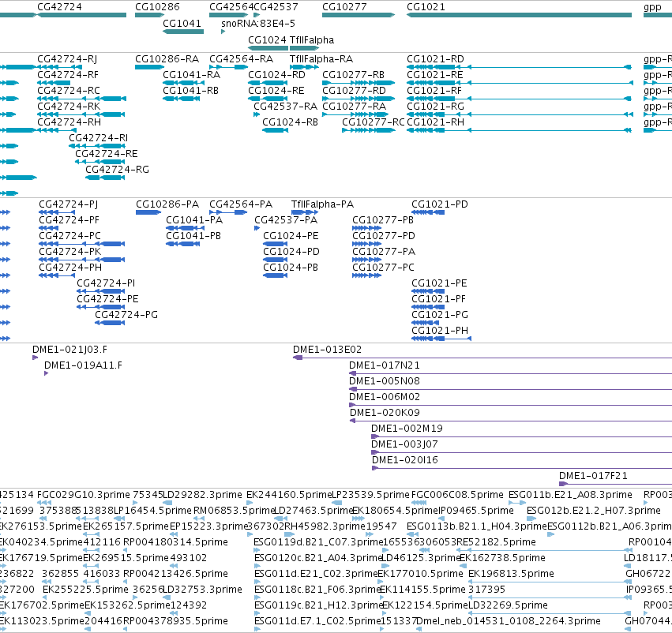This screenshot has width=672, height=633.
Task: Select the CG10286 gene label
Action: click(x=157, y=7)
